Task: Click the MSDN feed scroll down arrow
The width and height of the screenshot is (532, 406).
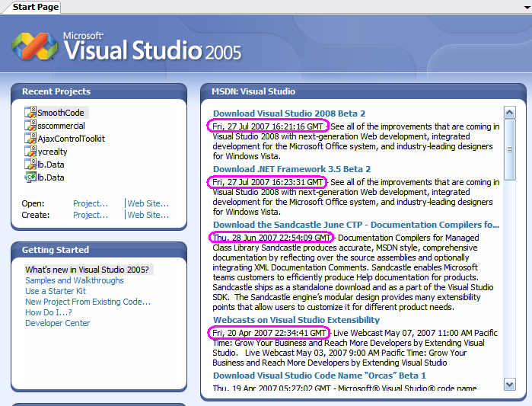Action: pos(510,384)
